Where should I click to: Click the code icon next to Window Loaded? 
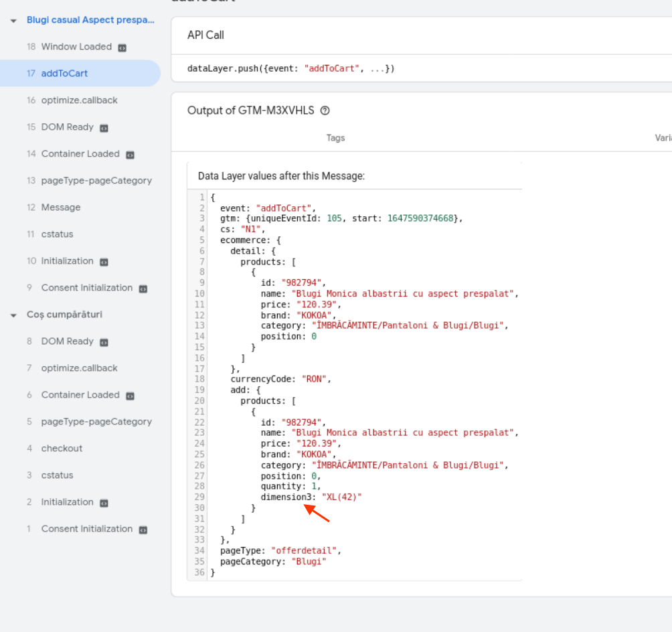(122, 48)
